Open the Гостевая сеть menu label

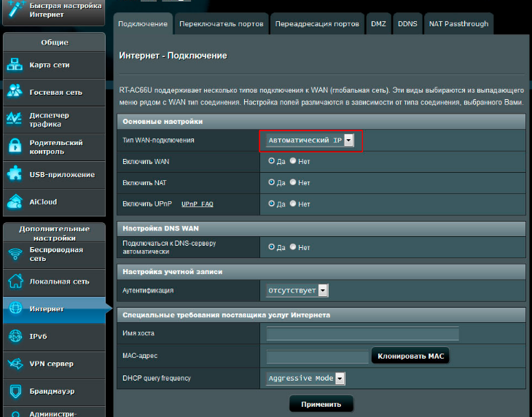click(x=55, y=93)
